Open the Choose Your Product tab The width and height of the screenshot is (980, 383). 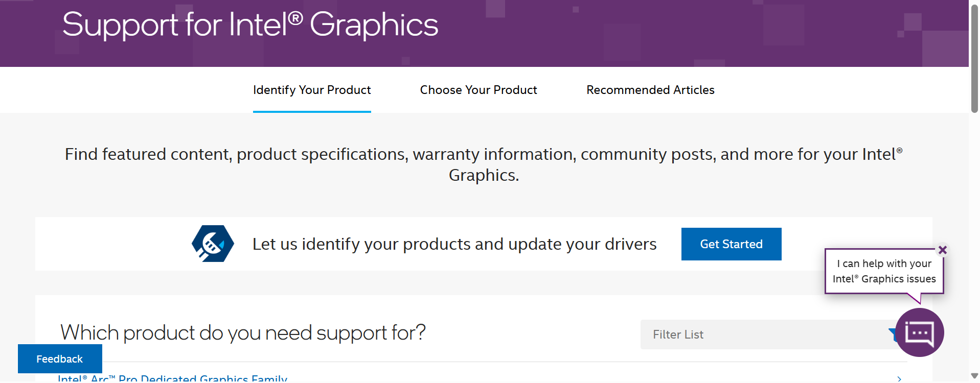478,90
